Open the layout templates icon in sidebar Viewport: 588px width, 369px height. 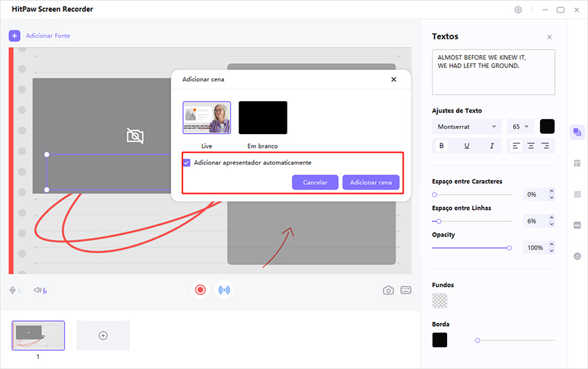coord(577,164)
